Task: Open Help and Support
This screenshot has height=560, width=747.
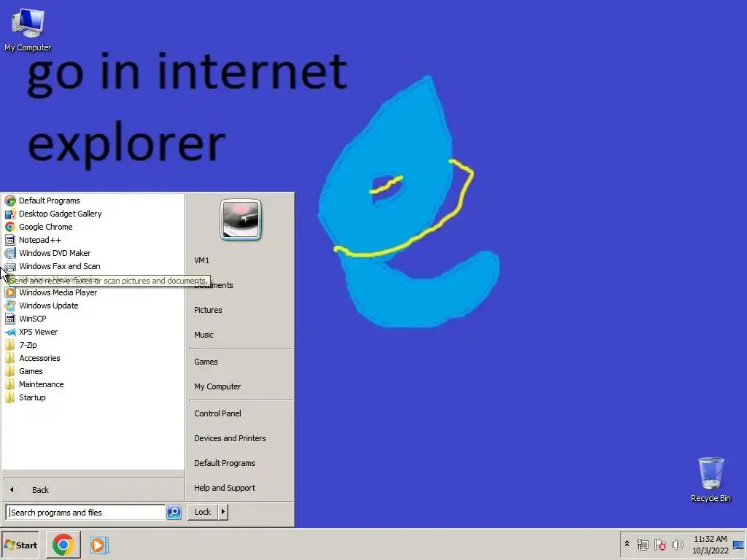Action: tap(241, 488)
